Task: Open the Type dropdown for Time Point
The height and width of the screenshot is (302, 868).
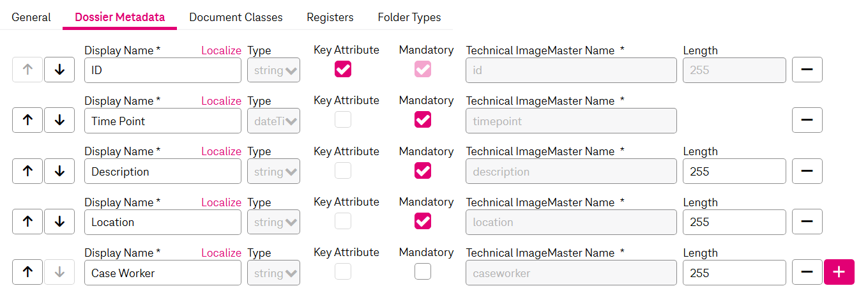Action: [273, 121]
